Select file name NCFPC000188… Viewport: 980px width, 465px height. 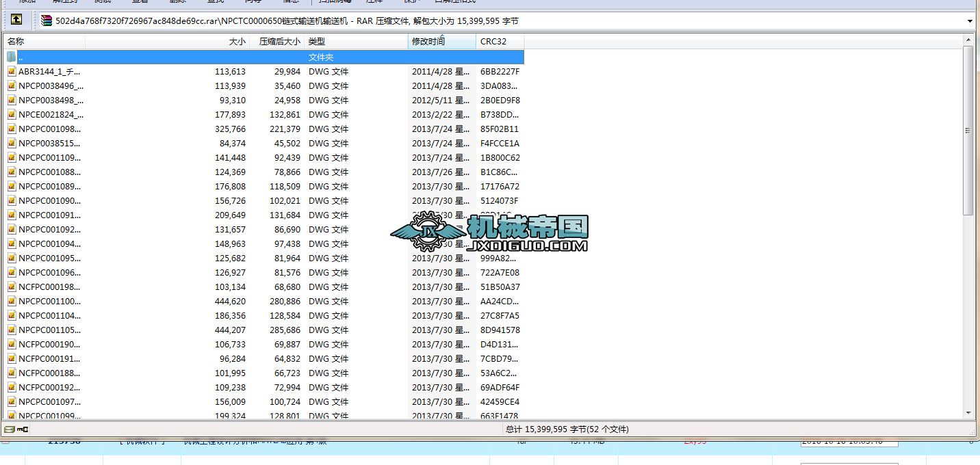point(49,373)
